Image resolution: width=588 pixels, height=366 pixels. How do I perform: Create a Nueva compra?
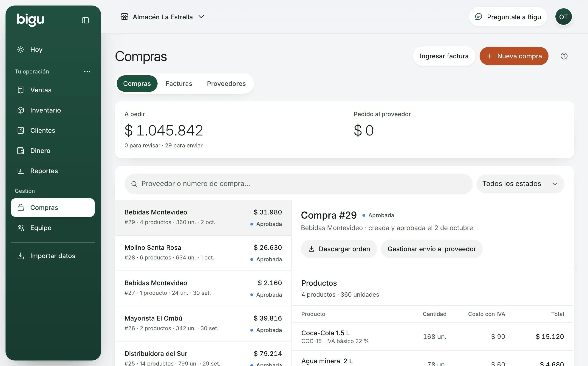(514, 56)
